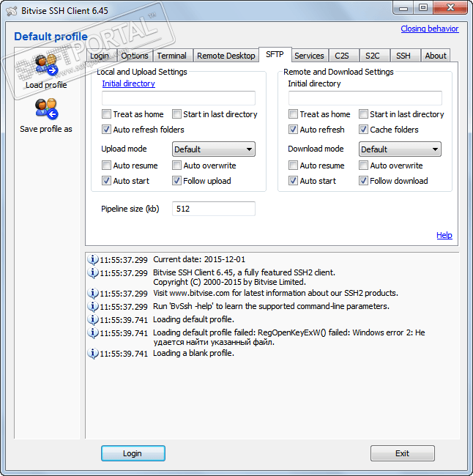
Task: Enable download Auto resume checkbox
Action: point(293,166)
